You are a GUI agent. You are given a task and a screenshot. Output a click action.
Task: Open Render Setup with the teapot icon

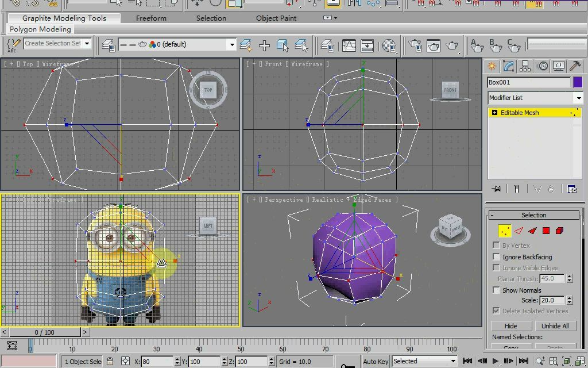555,3
